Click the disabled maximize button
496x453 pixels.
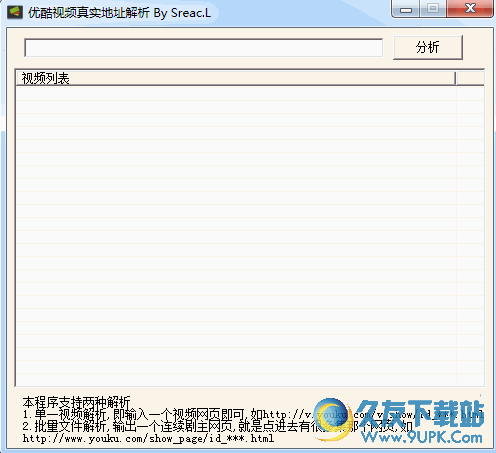pos(433,9)
